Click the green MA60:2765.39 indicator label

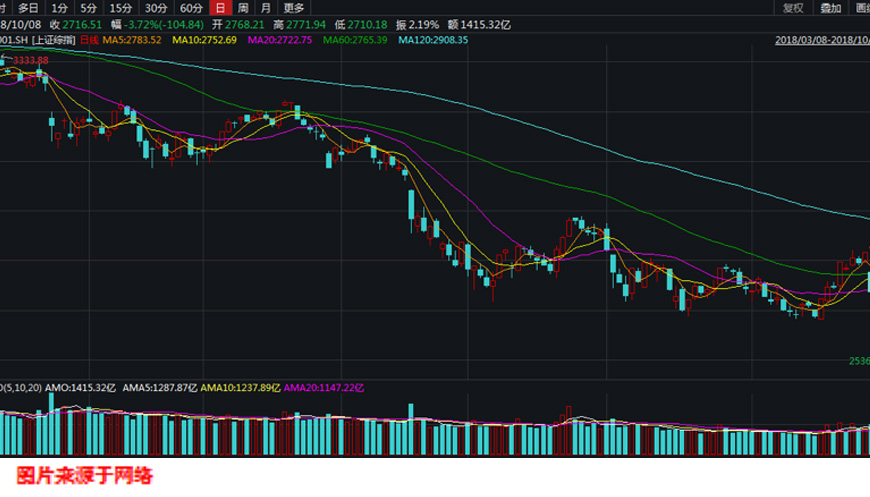(x=354, y=40)
